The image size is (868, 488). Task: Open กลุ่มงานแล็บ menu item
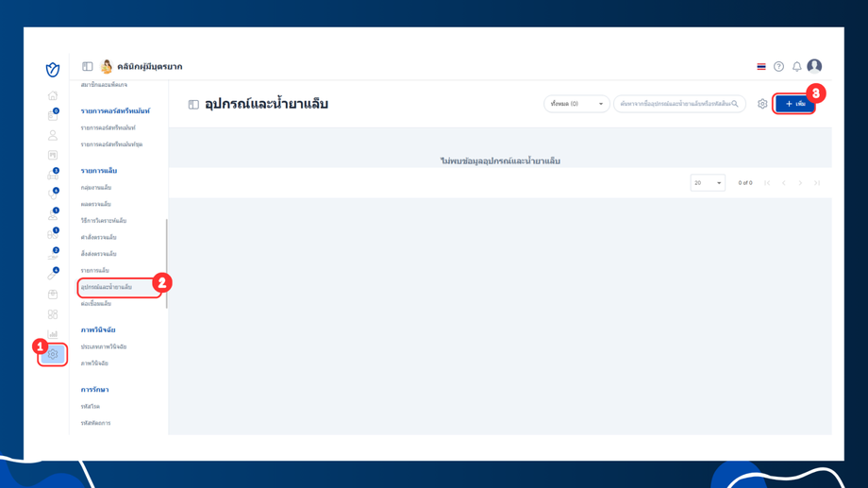[x=96, y=187]
